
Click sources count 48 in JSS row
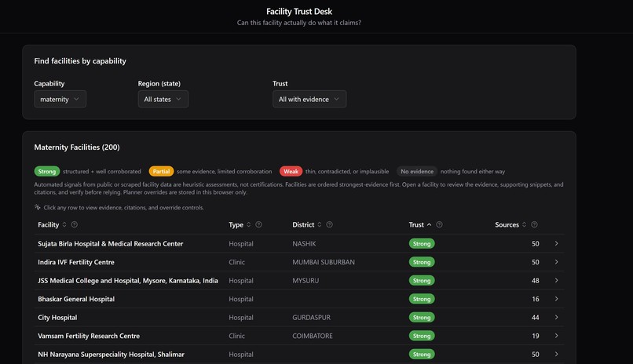pos(536,281)
